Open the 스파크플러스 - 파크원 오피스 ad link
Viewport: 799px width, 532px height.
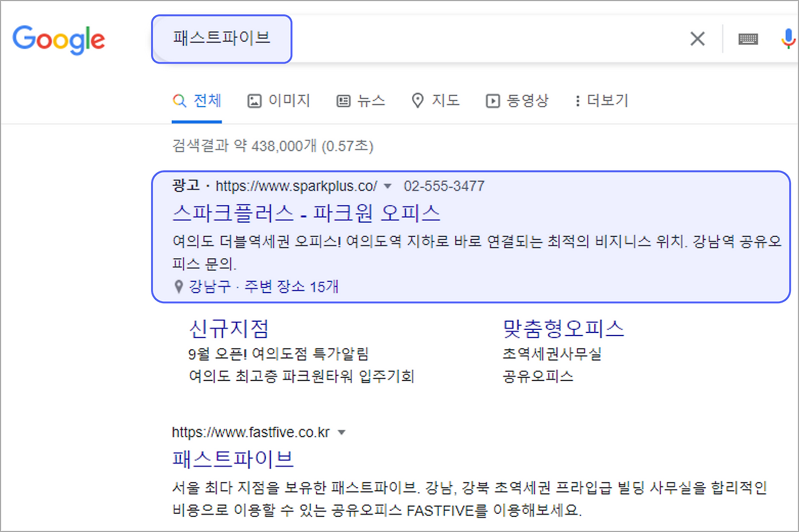[306, 213]
